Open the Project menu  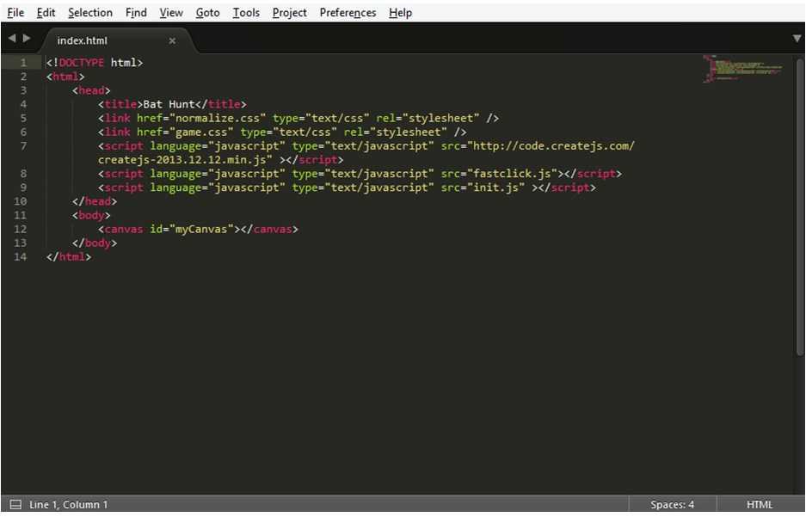[x=290, y=12]
